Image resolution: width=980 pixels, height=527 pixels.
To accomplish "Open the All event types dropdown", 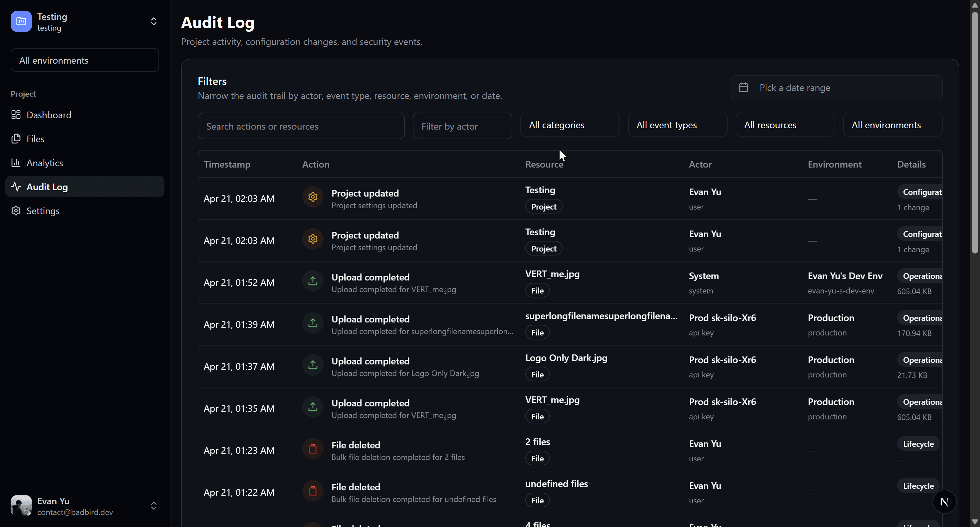I will [677, 125].
